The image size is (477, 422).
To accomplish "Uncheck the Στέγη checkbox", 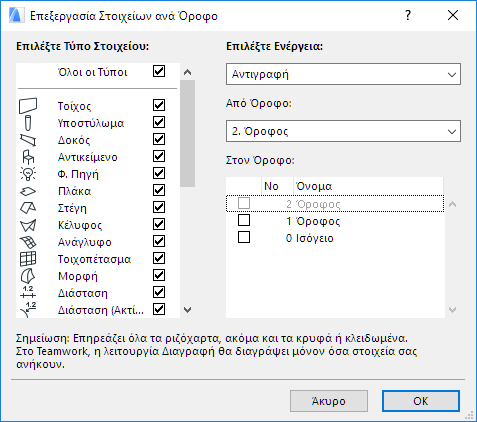I will pyautogui.click(x=159, y=207).
